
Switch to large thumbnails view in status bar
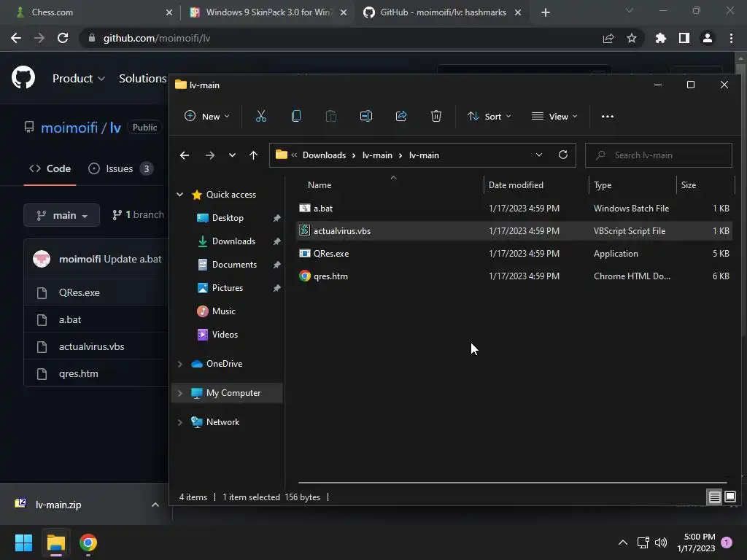(x=729, y=497)
